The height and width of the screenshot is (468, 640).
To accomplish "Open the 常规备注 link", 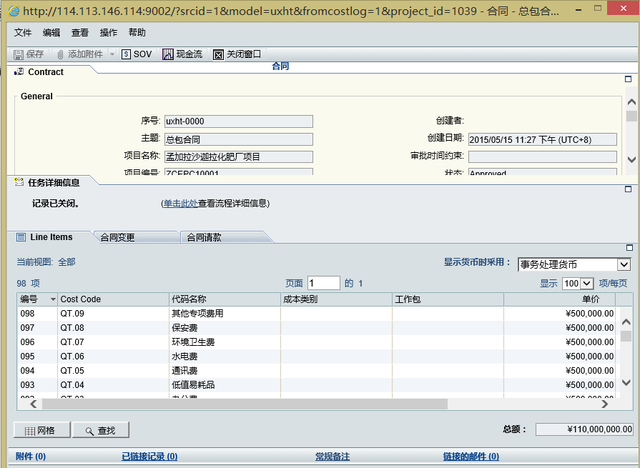I will pos(332,456).
